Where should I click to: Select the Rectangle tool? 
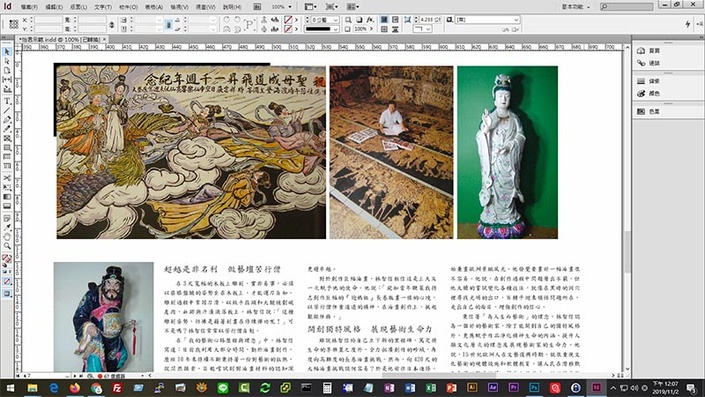[7, 147]
